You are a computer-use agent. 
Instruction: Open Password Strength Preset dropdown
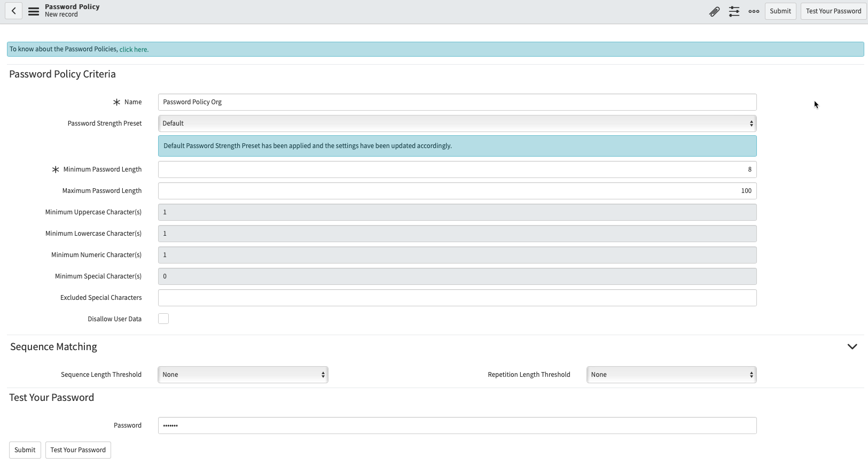457,123
